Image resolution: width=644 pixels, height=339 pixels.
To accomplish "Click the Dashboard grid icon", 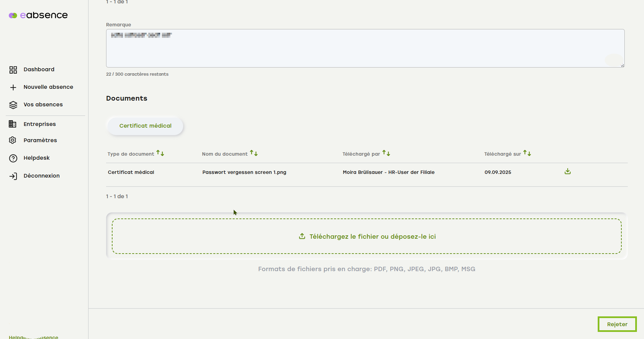I will pyautogui.click(x=13, y=70).
